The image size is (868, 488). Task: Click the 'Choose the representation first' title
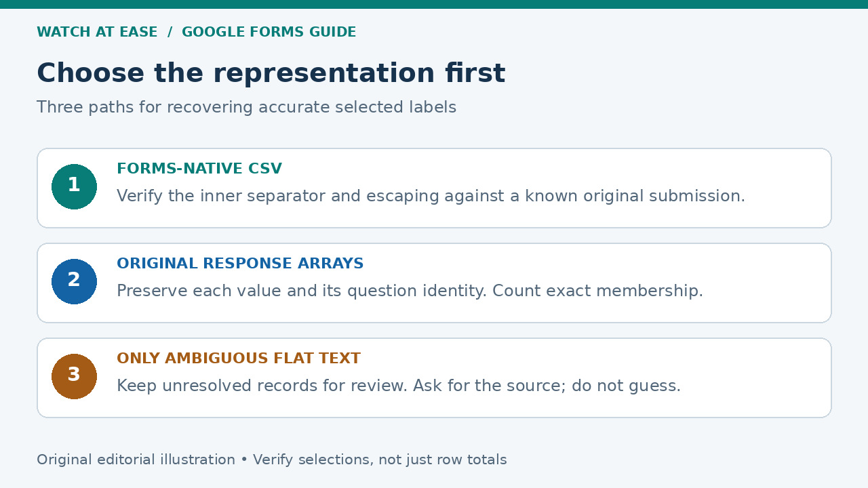[271, 73]
